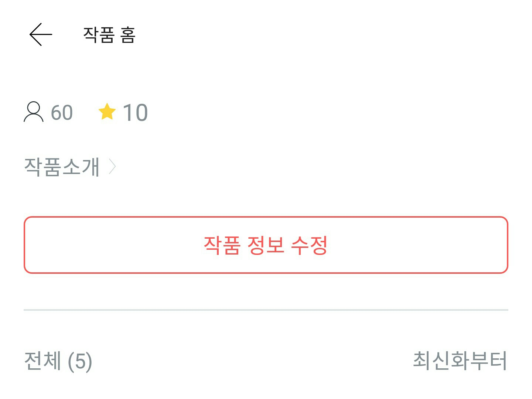Tap the star rating value 10
The image size is (532, 399).
click(x=135, y=113)
